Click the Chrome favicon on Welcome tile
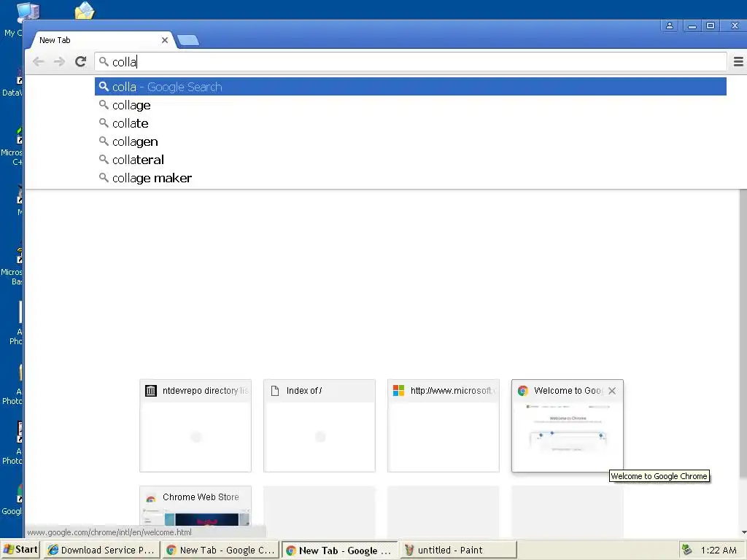The width and height of the screenshot is (747, 560). pos(522,391)
